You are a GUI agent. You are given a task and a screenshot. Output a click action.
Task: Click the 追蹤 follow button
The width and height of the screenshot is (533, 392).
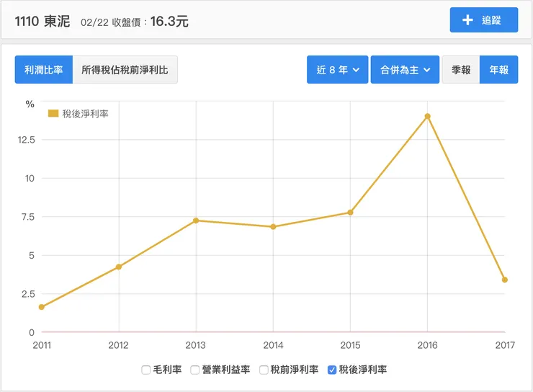coord(484,19)
